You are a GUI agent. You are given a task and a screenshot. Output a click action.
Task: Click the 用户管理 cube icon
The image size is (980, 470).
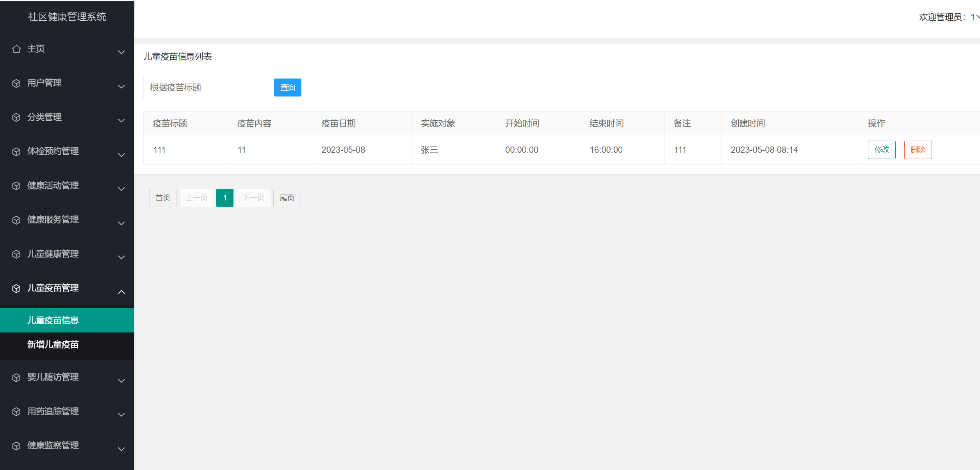[16, 83]
